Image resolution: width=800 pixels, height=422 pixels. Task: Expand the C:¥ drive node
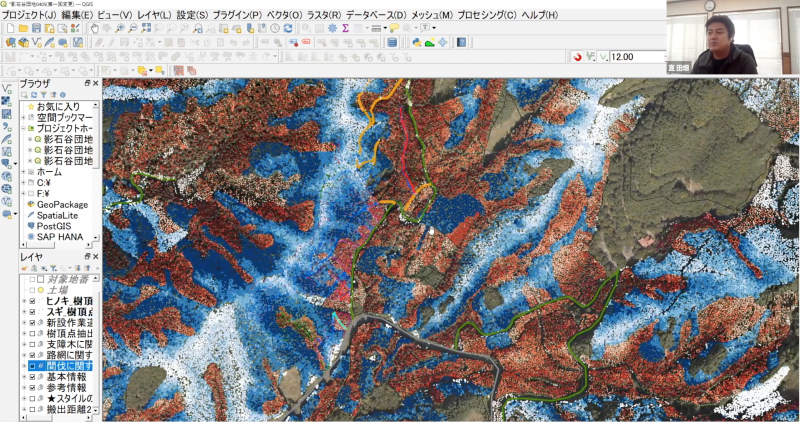(23, 183)
